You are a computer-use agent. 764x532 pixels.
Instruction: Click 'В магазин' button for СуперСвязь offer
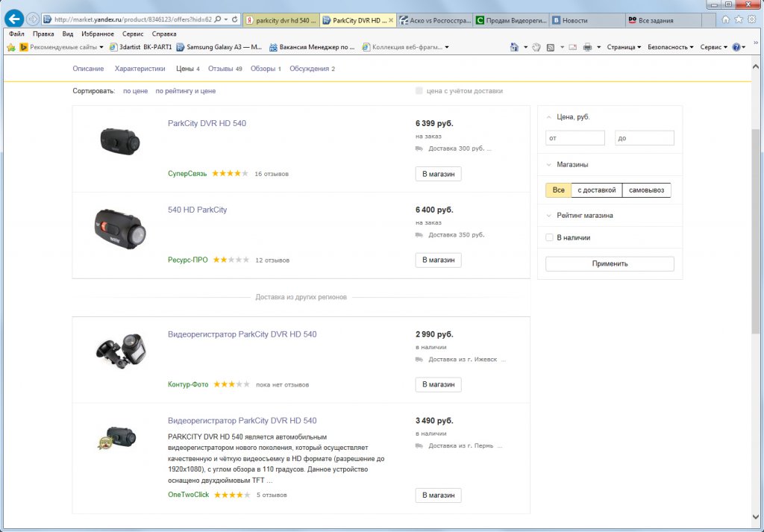coord(439,174)
